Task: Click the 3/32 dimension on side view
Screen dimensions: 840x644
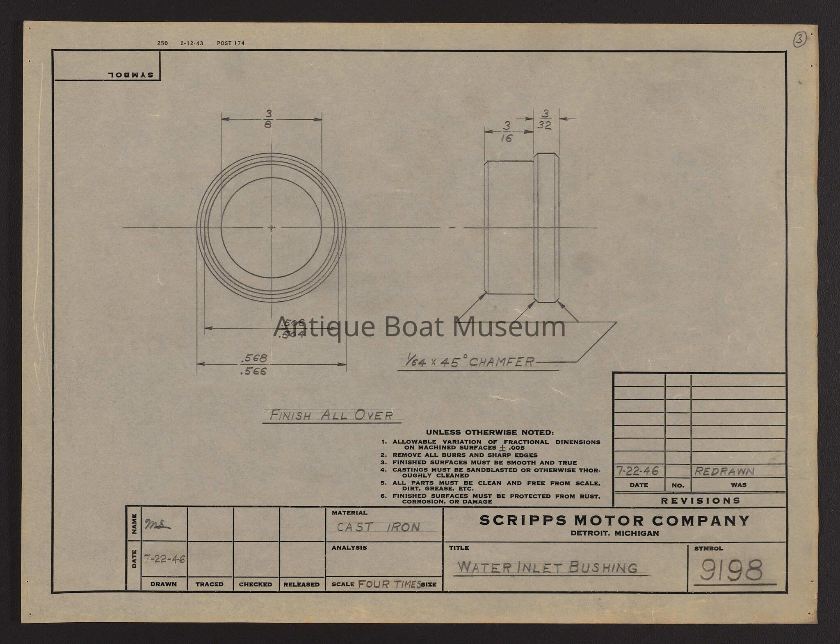Action: tap(545, 119)
